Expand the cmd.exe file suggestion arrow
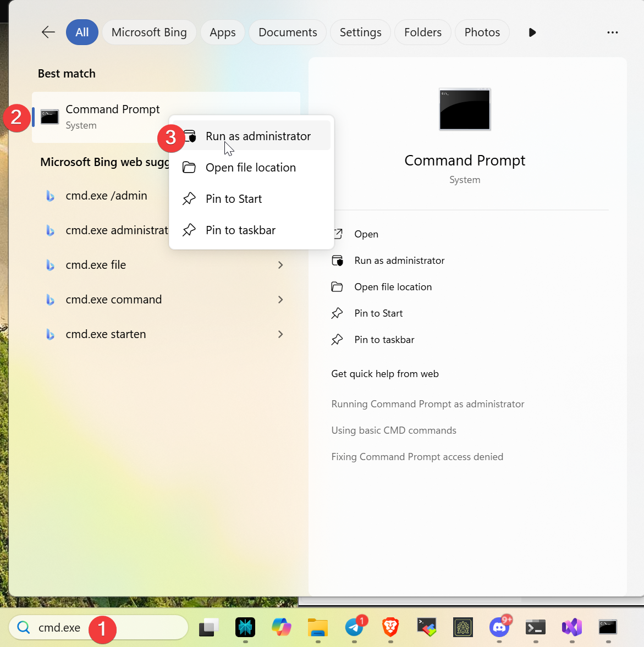Image resolution: width=644 pixels, height=647 pixels. pyautogui.click(x=280, y=265)
